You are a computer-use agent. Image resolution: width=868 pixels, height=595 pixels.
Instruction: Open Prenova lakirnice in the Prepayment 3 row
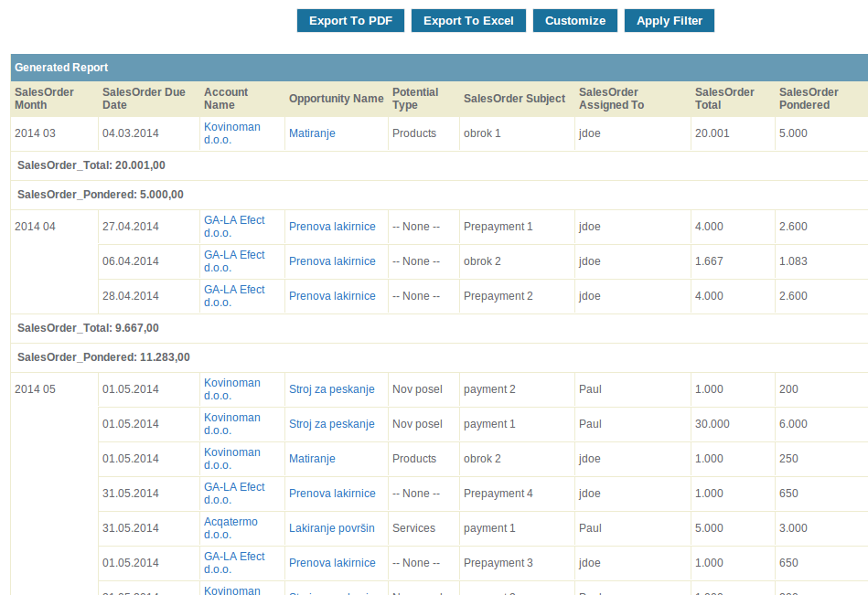[x=332, y=563]
